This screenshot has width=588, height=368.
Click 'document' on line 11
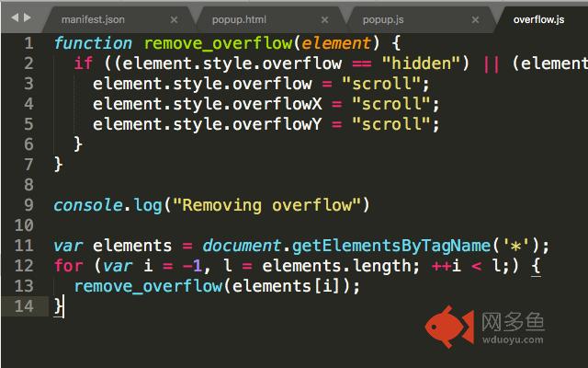[x=242, y=246]
